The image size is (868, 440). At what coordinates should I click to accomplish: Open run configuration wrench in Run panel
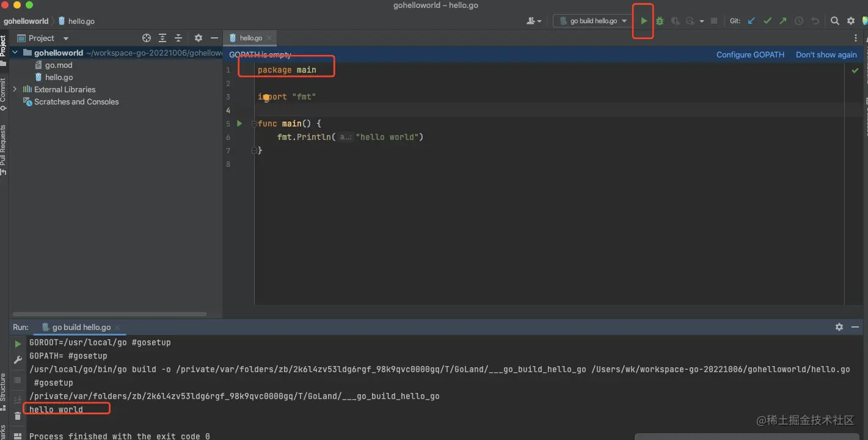click(x=18, y=360)
